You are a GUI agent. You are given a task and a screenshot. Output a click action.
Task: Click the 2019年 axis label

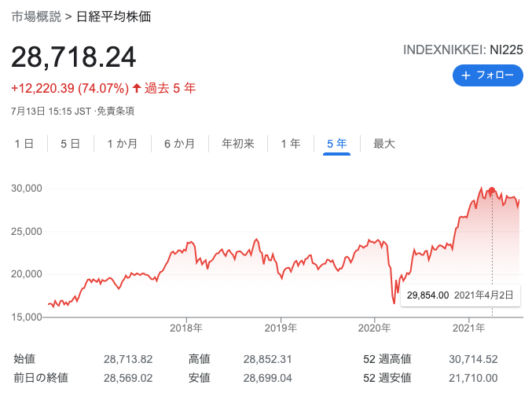coord(281,328)
